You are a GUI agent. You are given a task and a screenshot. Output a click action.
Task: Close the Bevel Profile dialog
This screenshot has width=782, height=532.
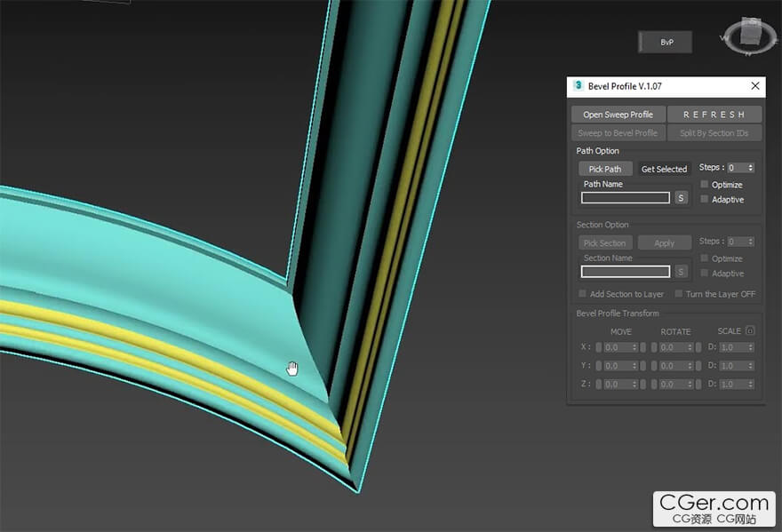click(x=754, y=86)
